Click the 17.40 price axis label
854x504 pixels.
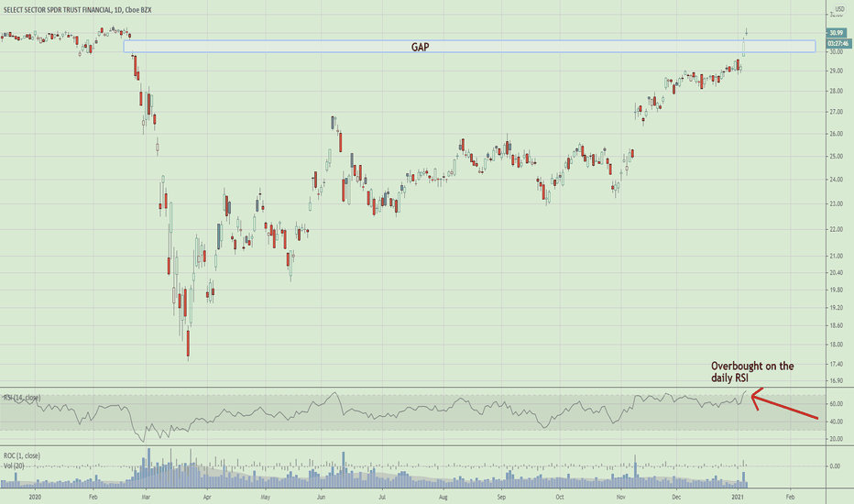click(836, 364)
